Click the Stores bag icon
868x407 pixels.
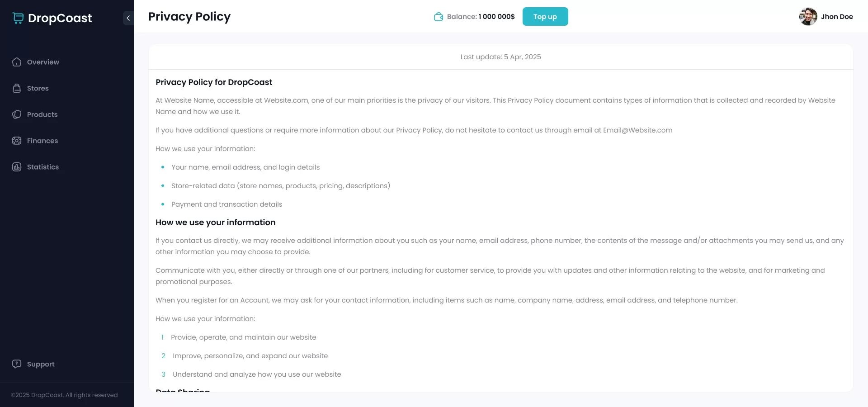click(17, 88)
